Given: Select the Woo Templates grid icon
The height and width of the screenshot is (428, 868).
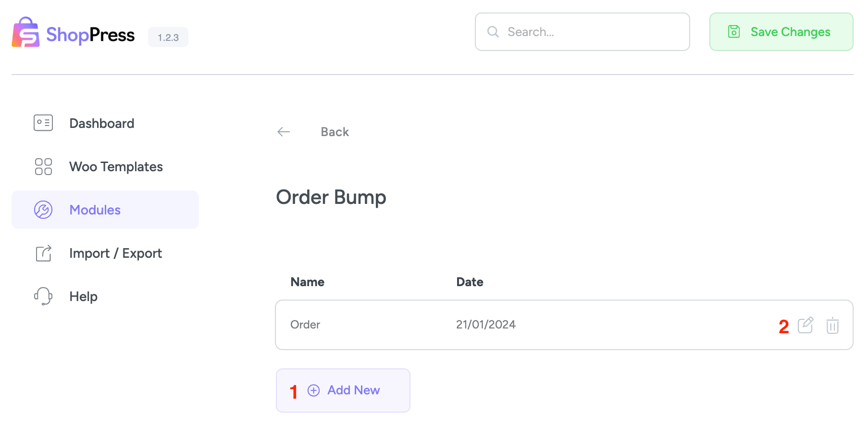Looking at the screenshot, I should pyautogui.click(x=43, y=166).
